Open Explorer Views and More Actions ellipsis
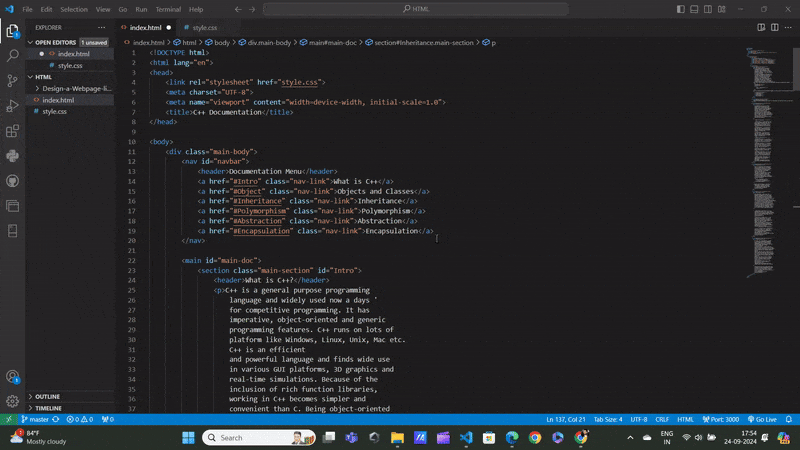 102,28
